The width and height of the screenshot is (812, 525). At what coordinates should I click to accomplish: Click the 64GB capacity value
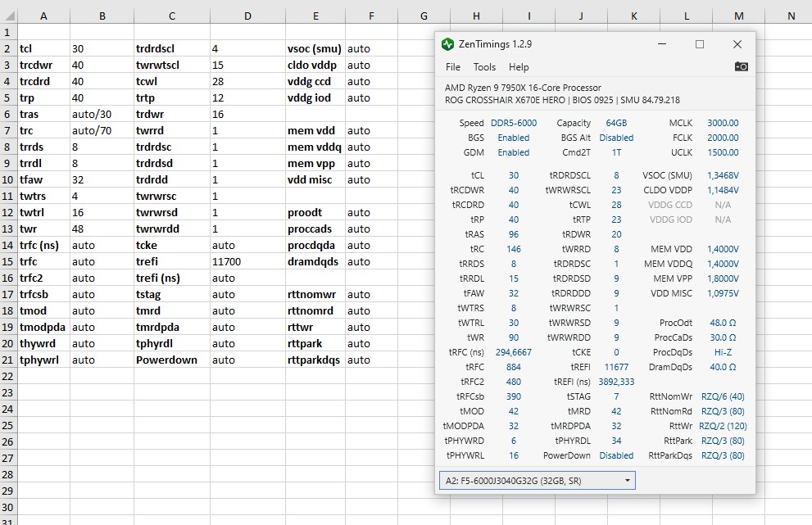(616, 123)
